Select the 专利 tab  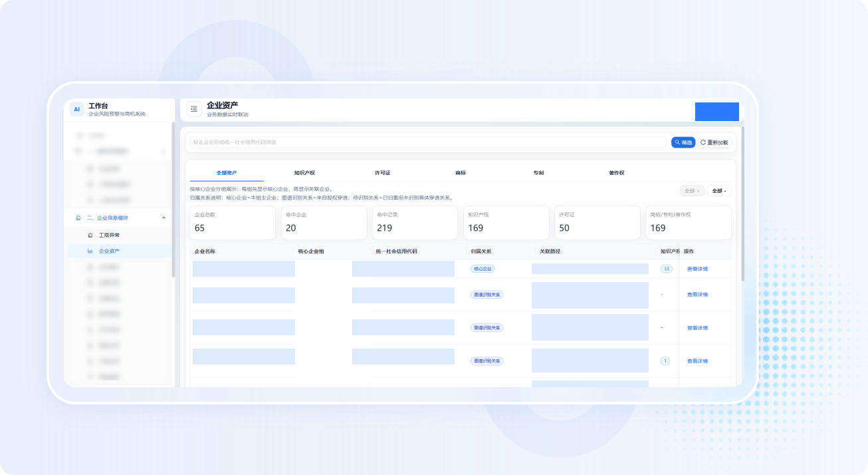[x=538, y=173]
